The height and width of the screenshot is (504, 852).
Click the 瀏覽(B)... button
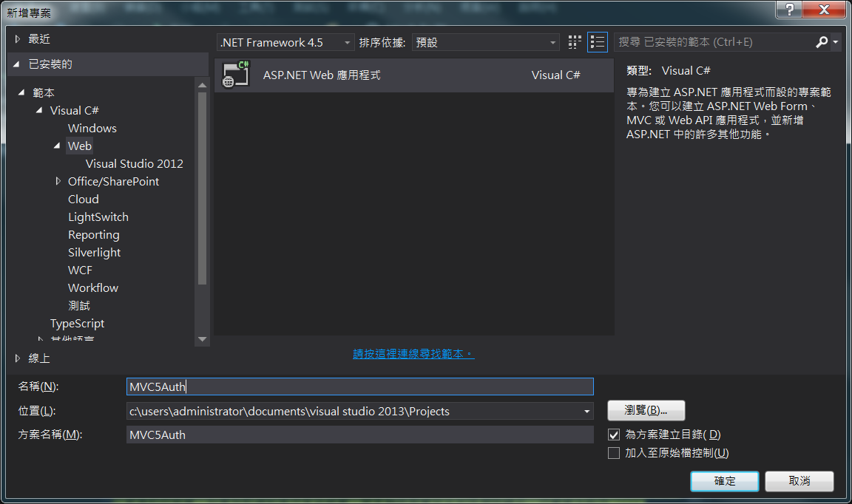[646, 411]
